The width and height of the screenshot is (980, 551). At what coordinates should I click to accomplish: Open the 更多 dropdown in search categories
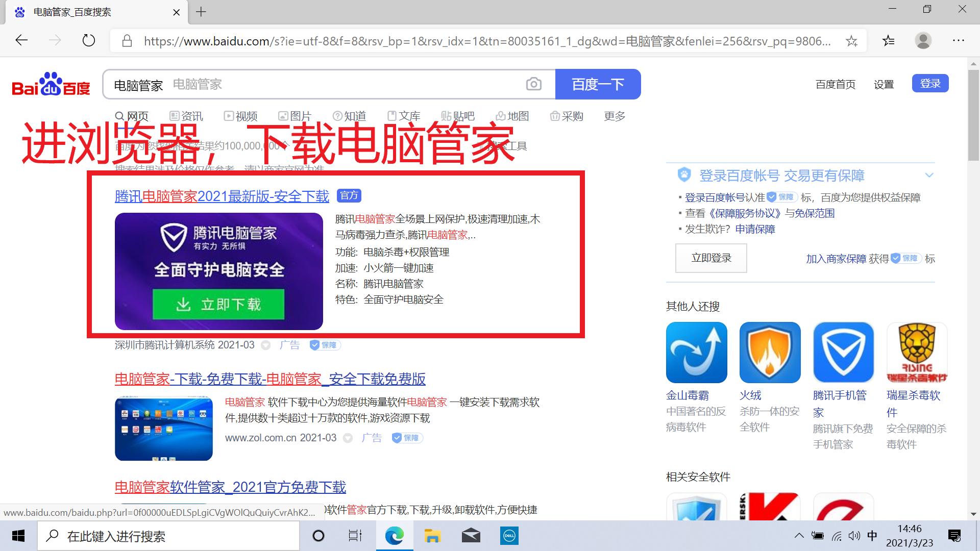click(x=614, y=116)
